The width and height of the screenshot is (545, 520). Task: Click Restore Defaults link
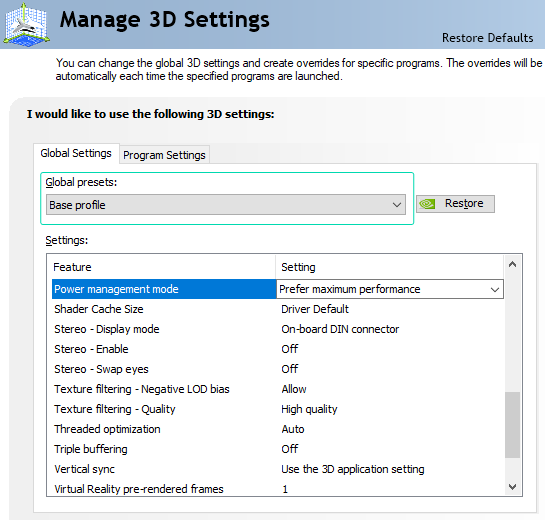point(487,38)
